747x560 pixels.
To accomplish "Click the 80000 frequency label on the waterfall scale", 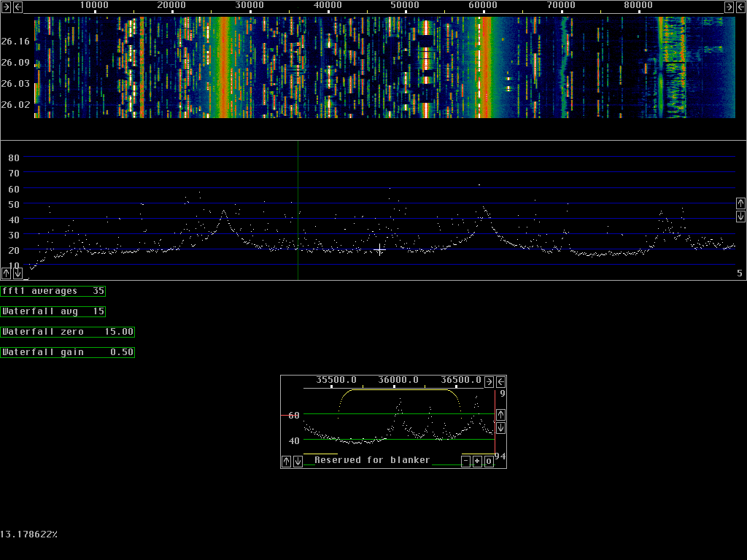I will (x=638, y=5).
